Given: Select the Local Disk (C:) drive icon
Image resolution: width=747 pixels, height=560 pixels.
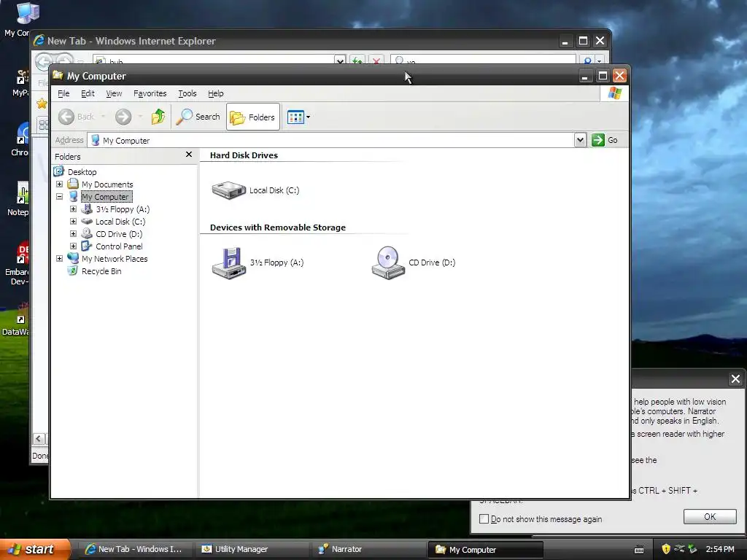Looking at the screenshot, I should pyautogui.click(x=228, y=190).
